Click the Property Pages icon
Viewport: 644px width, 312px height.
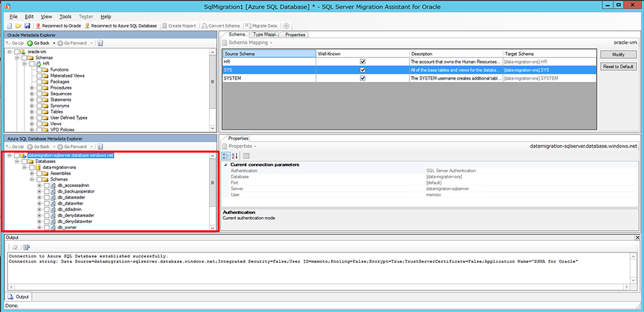click(246, 155)
